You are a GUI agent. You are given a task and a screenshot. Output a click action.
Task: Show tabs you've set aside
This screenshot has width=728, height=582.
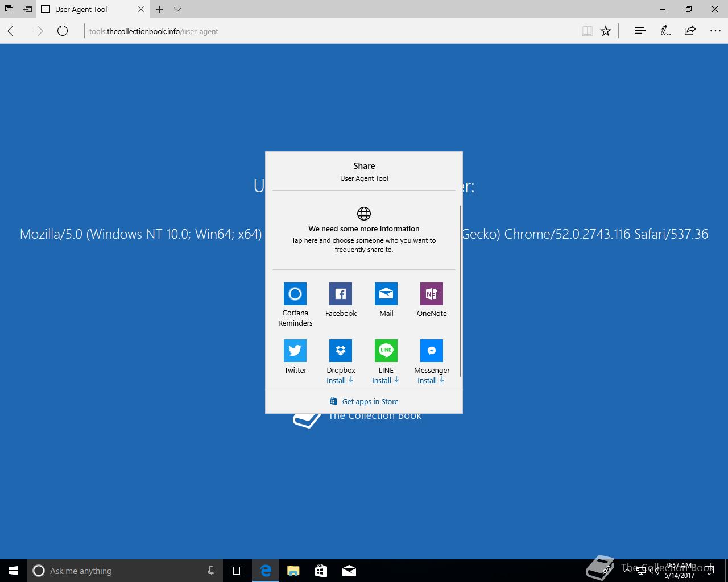point(9,9)
